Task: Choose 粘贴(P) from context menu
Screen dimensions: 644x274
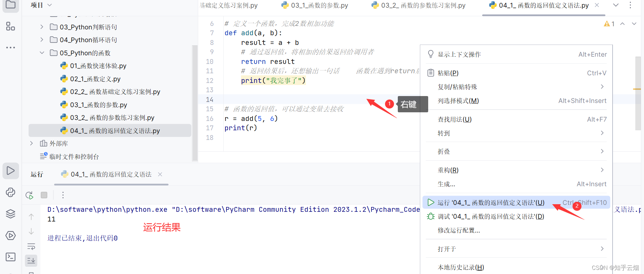Action: pos(516,73)
